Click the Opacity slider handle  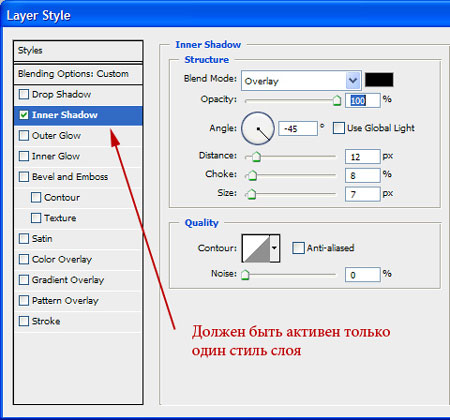pos(337,100)
